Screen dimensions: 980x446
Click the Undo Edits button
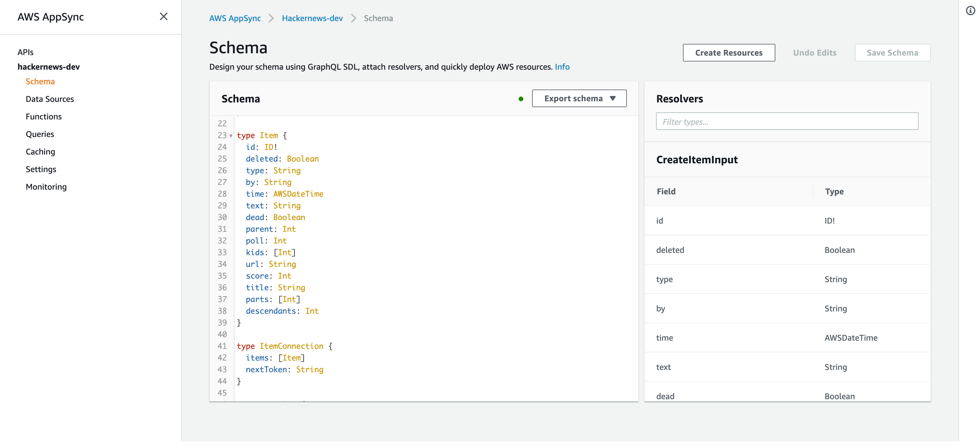point(815,53)
